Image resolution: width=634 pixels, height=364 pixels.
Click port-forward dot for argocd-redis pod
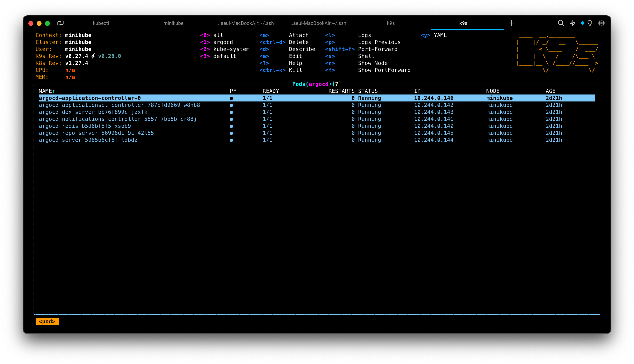[x=231, y=126]
